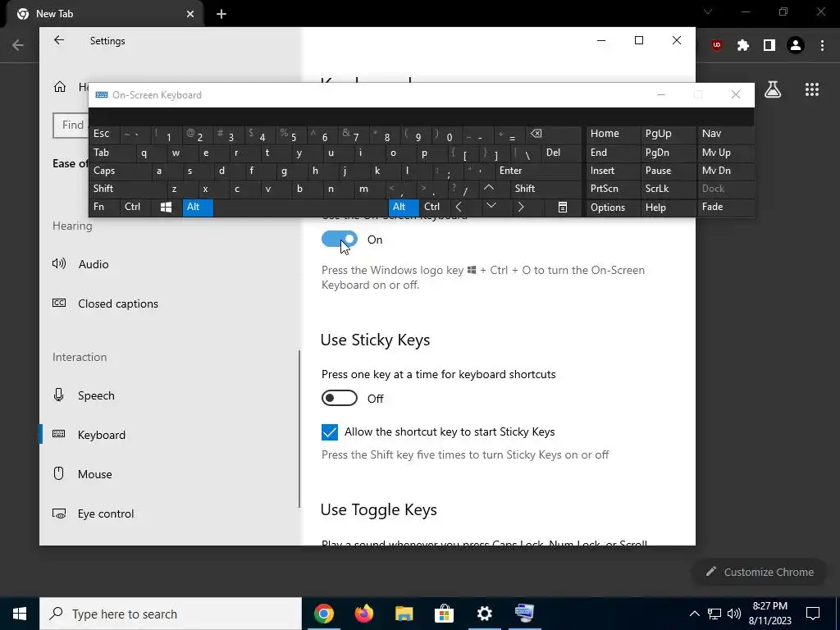Click the network icon in system tray
This screenshot has height=630, width=840.
tap(714, 614)
